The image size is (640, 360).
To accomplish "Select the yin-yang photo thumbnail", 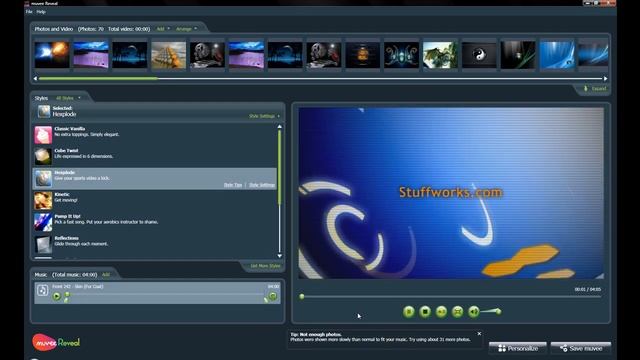I will (x=479, y=55).
